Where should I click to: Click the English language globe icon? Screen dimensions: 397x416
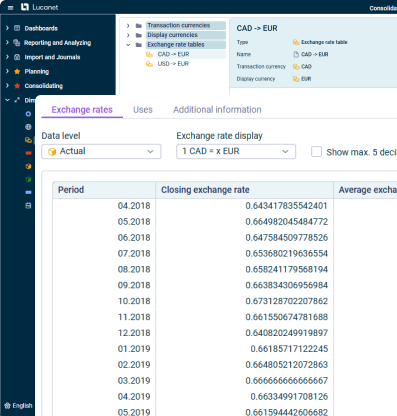click(x=7, y=406)
